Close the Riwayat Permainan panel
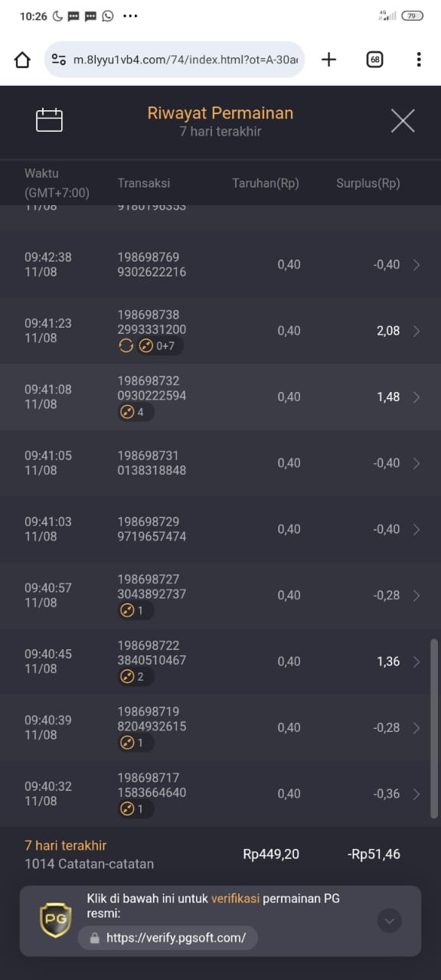Screen dimensions: 441x980 point(403,121)
